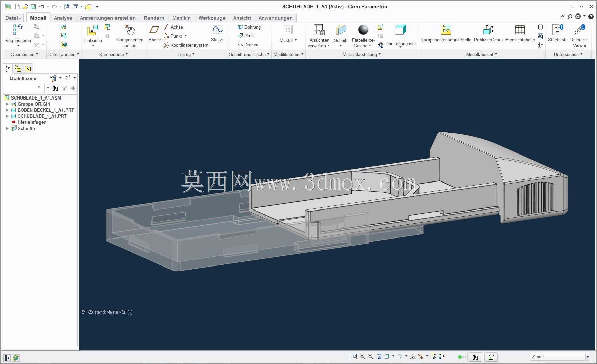597x364 pixels.
Task: Expand SCHUBLADE_1_A1.PRT node
Action: point(7,116)
